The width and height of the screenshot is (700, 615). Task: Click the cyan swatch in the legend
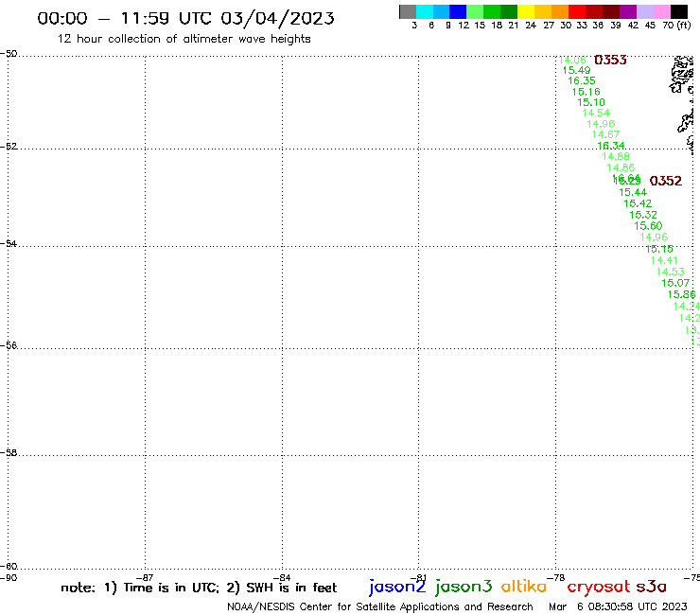(x=425, y=11)
